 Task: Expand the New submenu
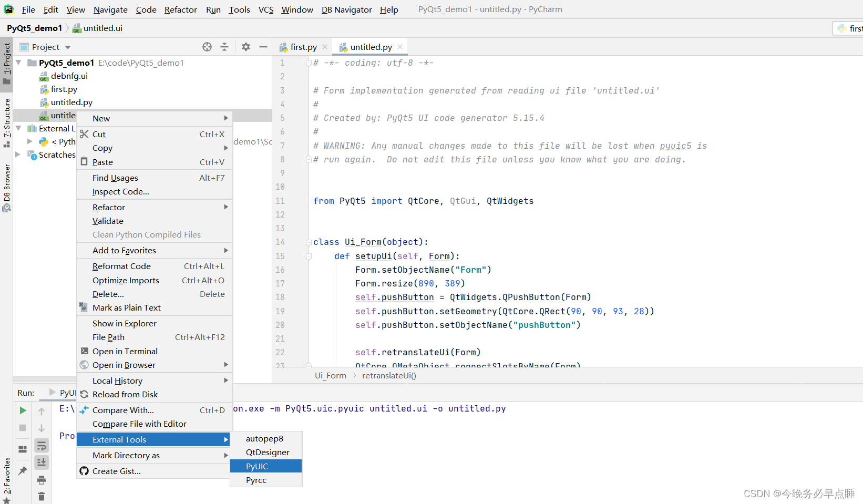[155, 118]
